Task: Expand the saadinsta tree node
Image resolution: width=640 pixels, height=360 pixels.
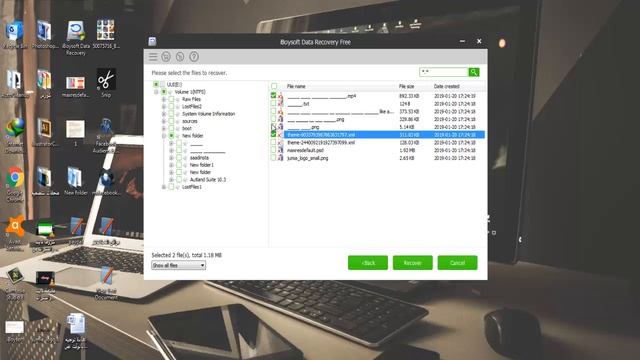Action: pyautogui.click(x=171, y=158)
